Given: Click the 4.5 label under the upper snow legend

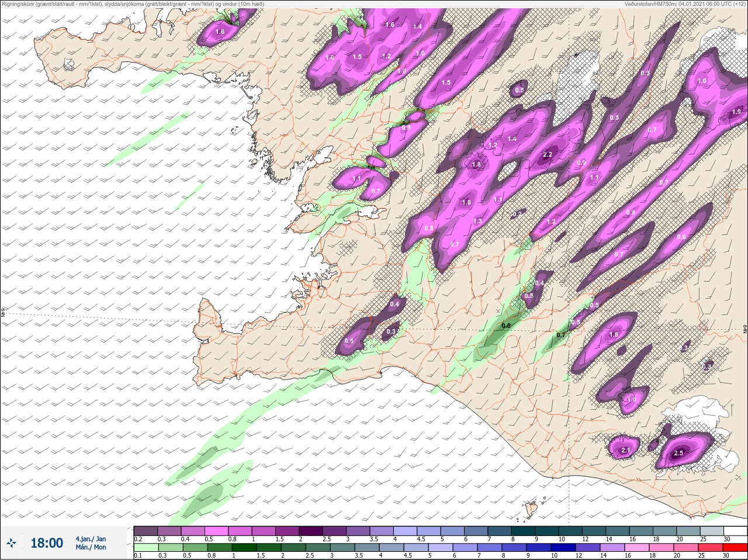Looking at the screenshot, I should click(421, 539).
